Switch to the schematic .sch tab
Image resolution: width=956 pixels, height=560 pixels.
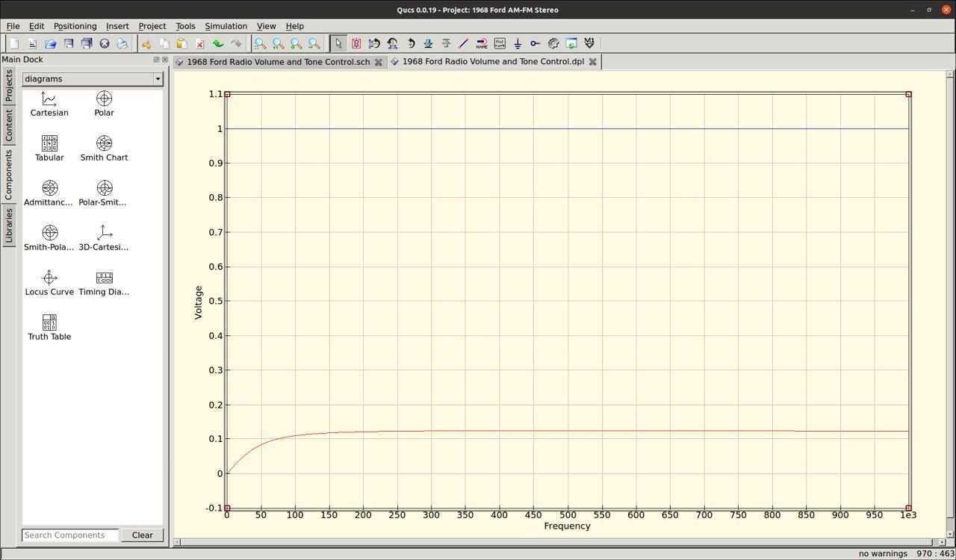click(x=278, y=62)
